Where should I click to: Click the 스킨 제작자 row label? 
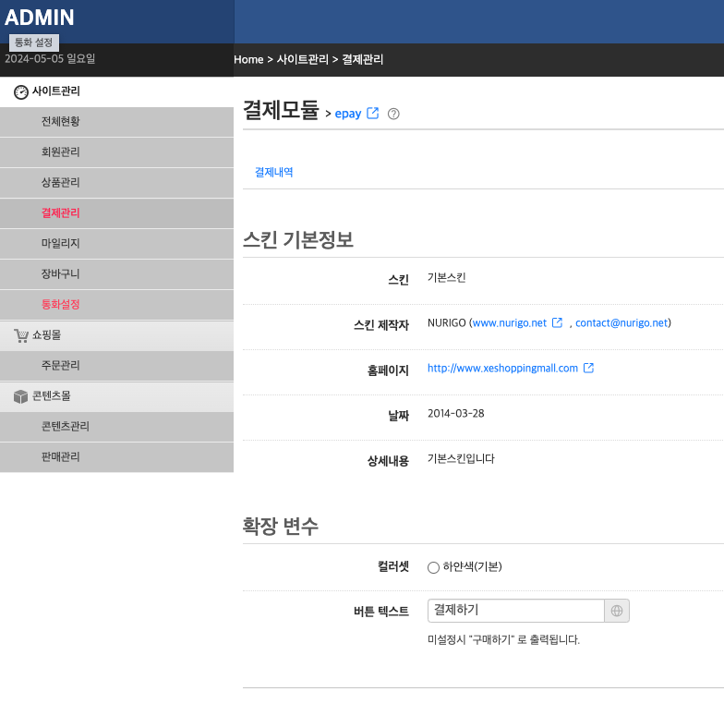(x=381, y=325)
